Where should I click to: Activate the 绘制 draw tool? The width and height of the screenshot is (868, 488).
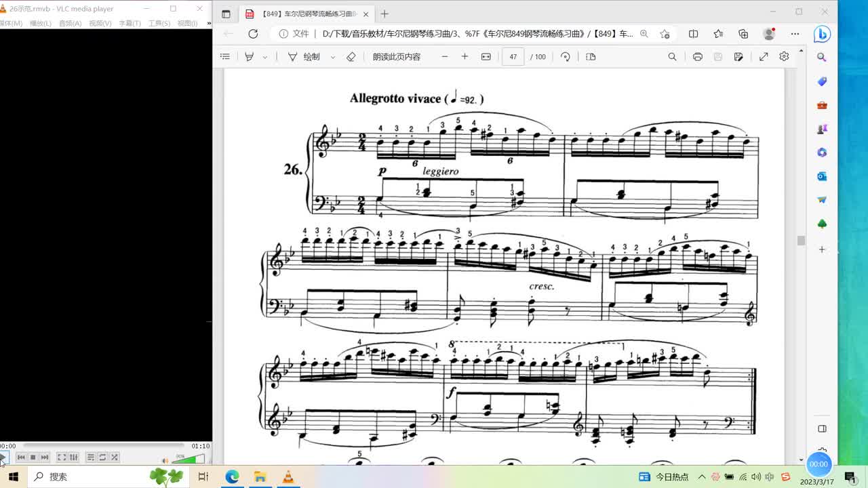point(304,57)
